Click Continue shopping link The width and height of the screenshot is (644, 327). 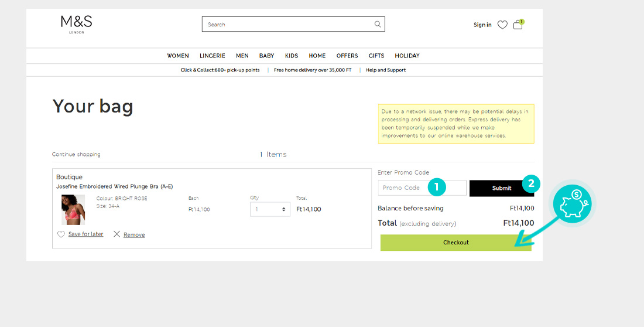pos(76,155)
